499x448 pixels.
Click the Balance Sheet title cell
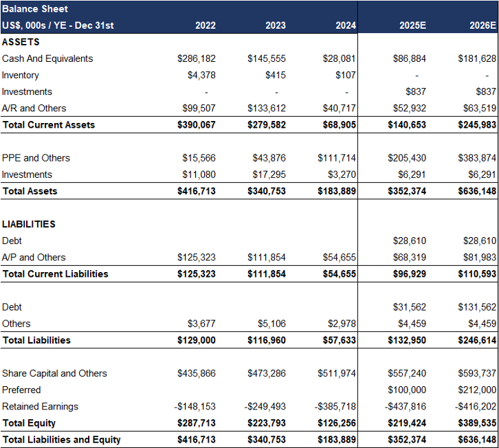pos(34,10)
